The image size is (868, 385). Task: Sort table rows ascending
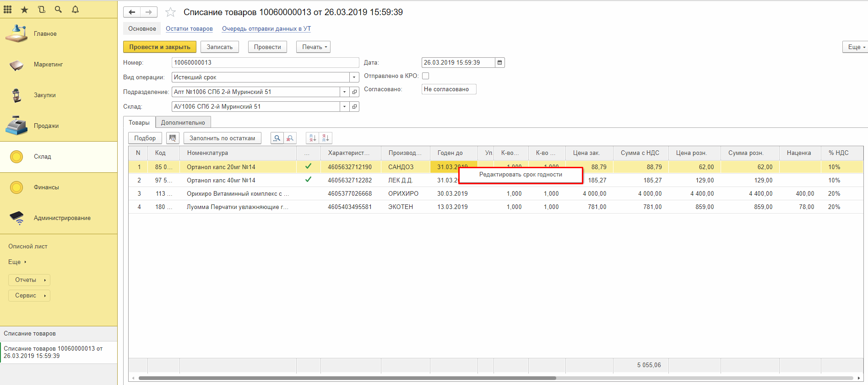pos(313,138)
